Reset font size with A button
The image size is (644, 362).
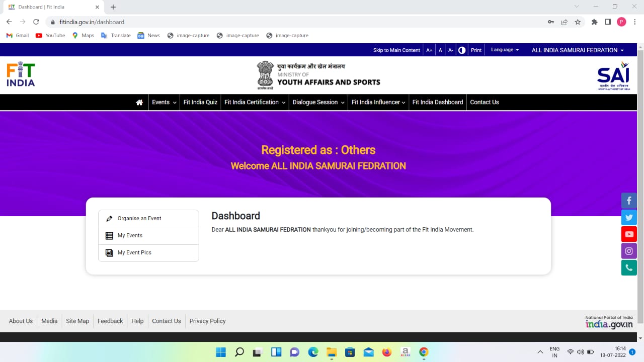[440, 50]
